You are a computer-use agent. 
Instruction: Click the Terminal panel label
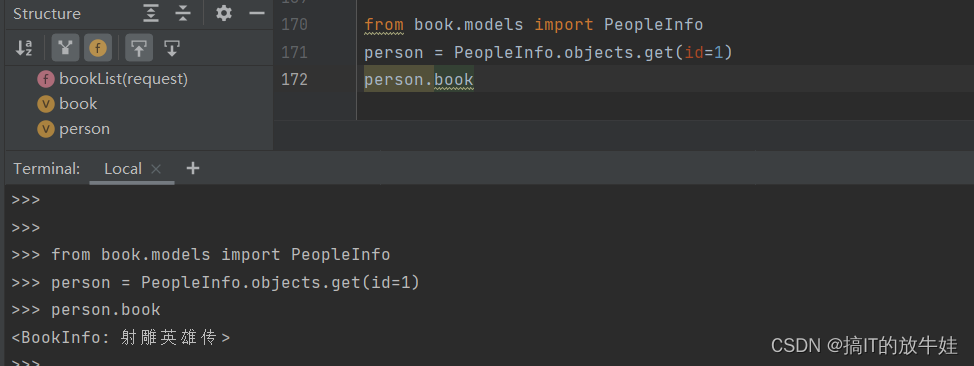[x=47, y=168]
